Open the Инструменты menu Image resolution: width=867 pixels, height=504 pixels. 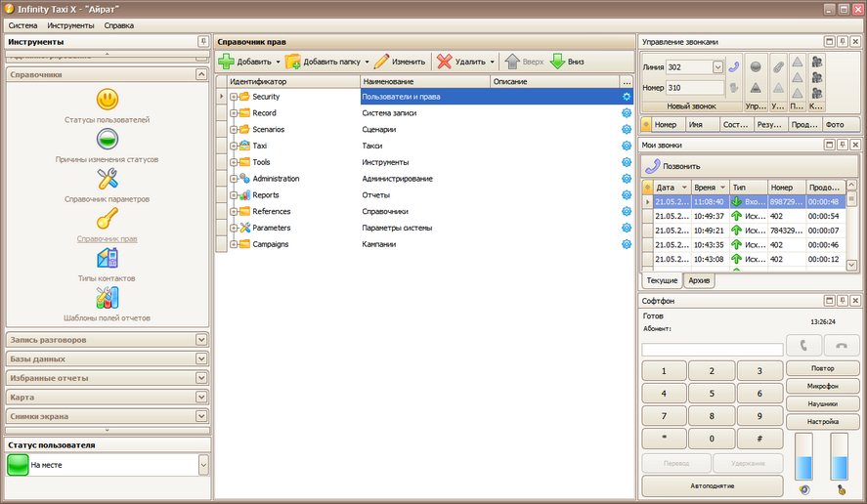70,25
